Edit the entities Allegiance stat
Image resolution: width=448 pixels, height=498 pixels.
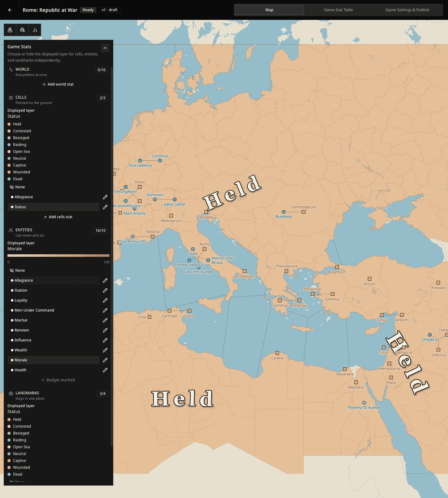(105, 280)
